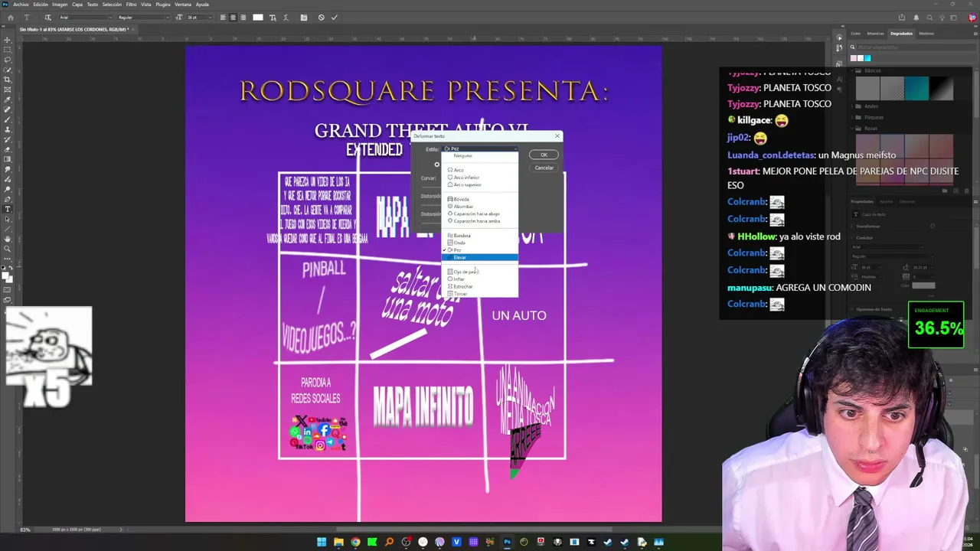
Task: Open Google Chrome from the taskbar
Action: click(355, 543)
